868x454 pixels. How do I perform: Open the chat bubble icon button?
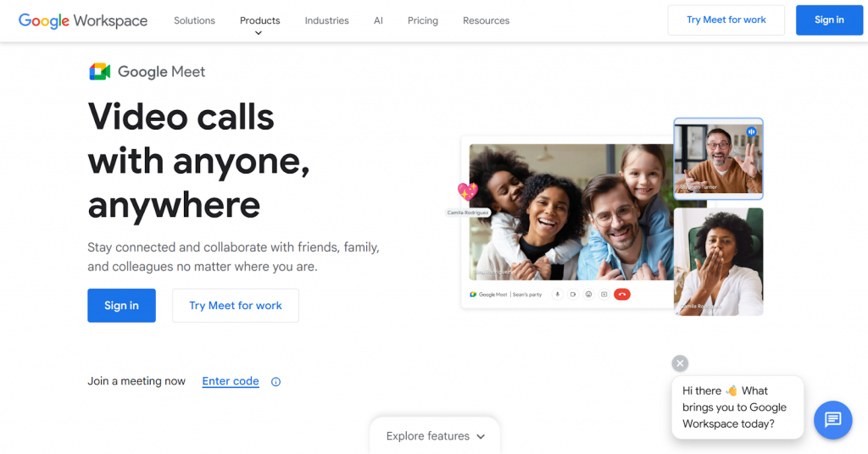(832, 420)
